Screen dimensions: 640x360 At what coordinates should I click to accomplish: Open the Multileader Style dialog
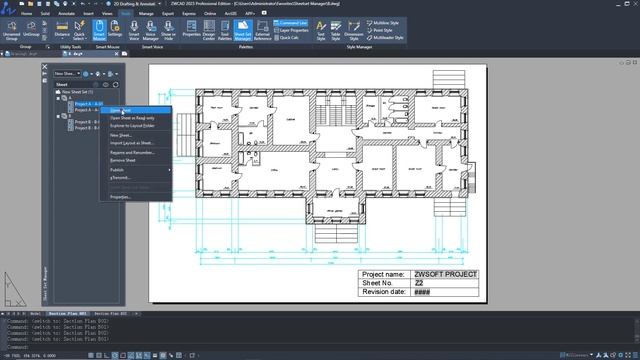click(x=385, y=38)
